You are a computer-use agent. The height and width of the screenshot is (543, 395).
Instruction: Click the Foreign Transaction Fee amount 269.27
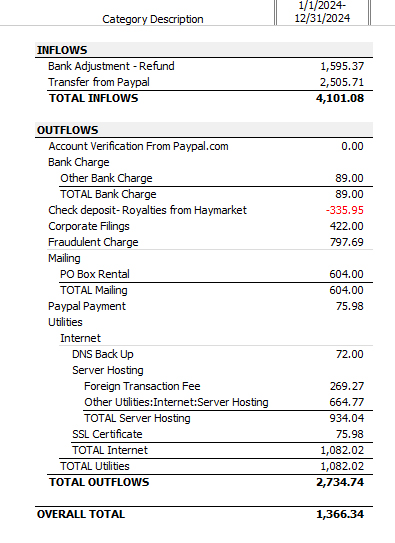pyautogui.click(x=347, y=386)
